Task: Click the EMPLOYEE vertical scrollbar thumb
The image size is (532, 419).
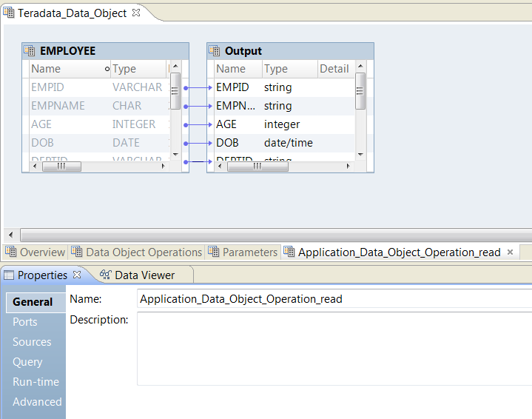Action: [175, 91]
